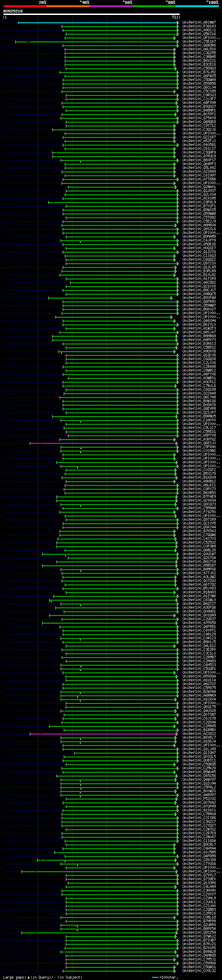Select the label UniRef100_C9RSU3
222x980 pixels.
point(199,95)
